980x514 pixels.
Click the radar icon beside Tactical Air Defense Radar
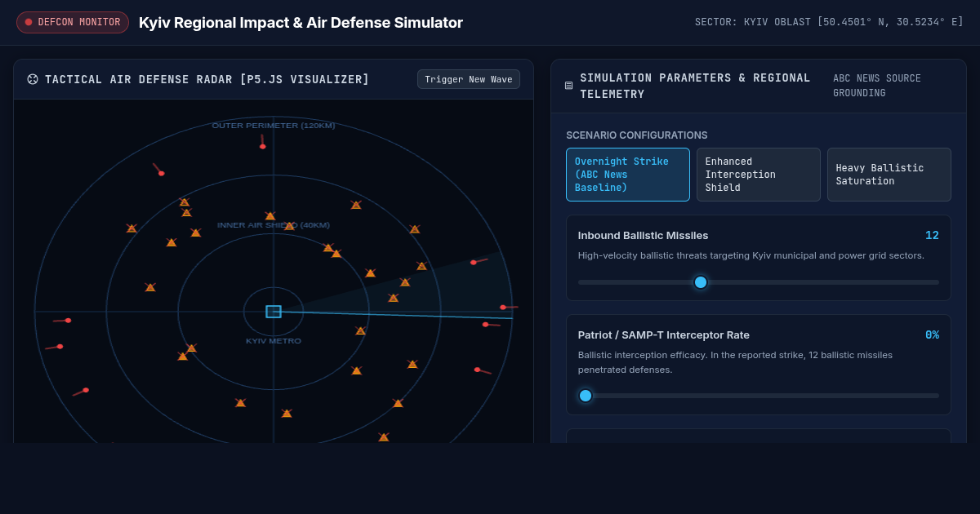click(33, 79)
